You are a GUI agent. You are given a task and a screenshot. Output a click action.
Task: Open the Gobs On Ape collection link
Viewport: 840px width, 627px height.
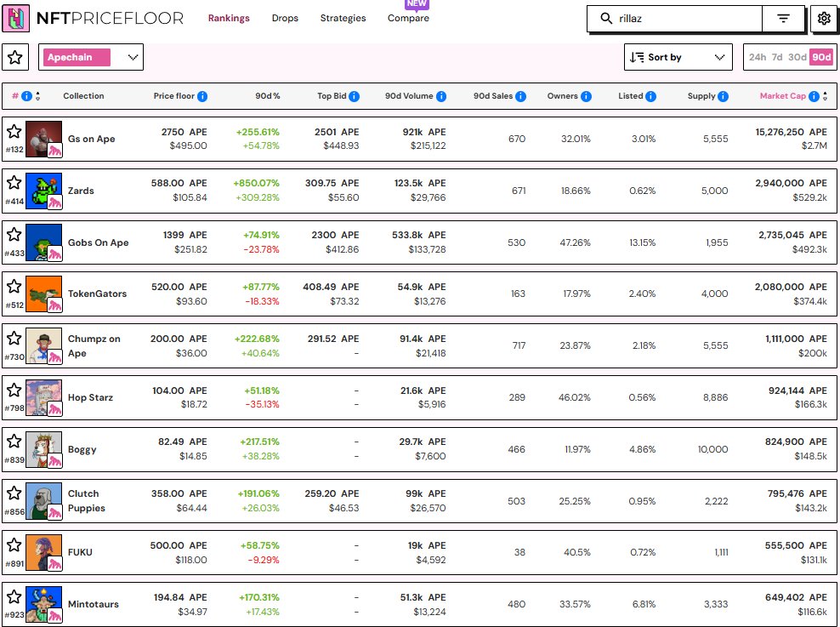click(x=98, y=242)
